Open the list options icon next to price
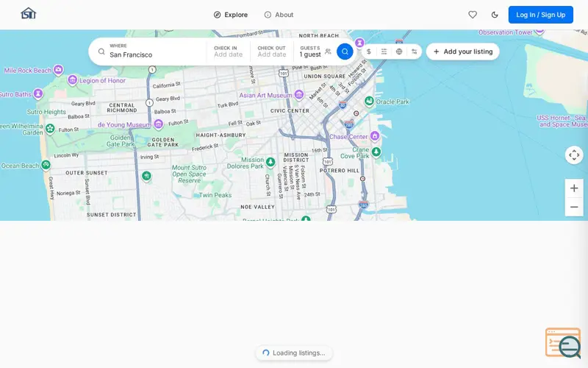This screenshot has width=588, height=368. (384, 52)
